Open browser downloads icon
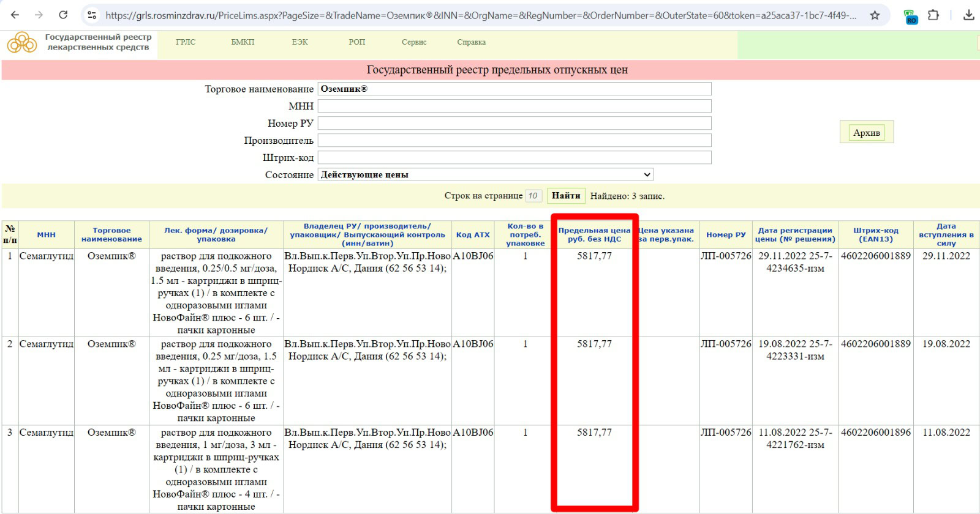980x514 pixels. [968, 15]
